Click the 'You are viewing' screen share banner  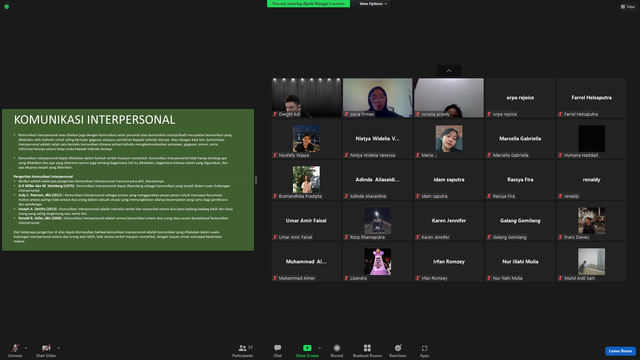coord(308,4)
